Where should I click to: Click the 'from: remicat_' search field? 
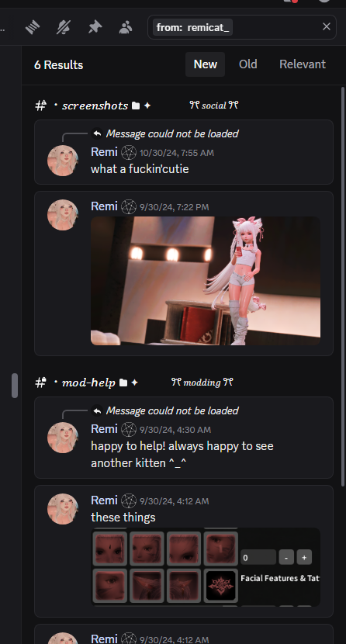242,27
